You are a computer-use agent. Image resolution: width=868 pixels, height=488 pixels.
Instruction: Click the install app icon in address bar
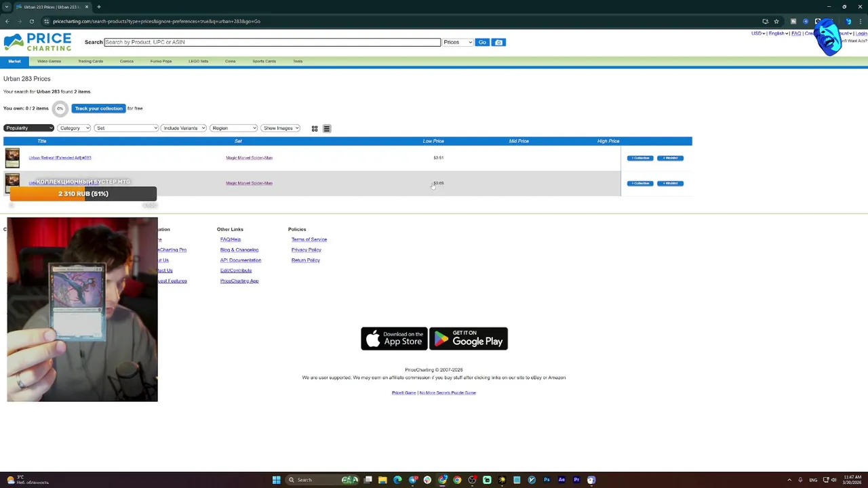point(765,21)
